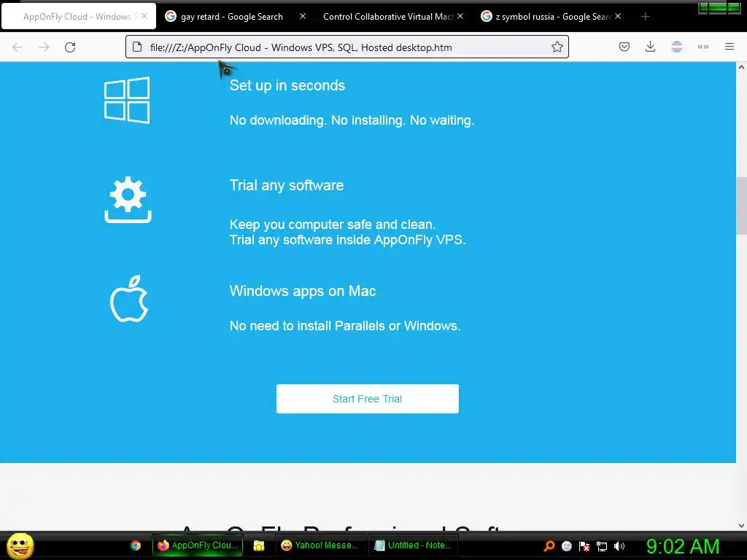
Task: Click the toolbar icon next to the menu button
Action: (703, 47)
